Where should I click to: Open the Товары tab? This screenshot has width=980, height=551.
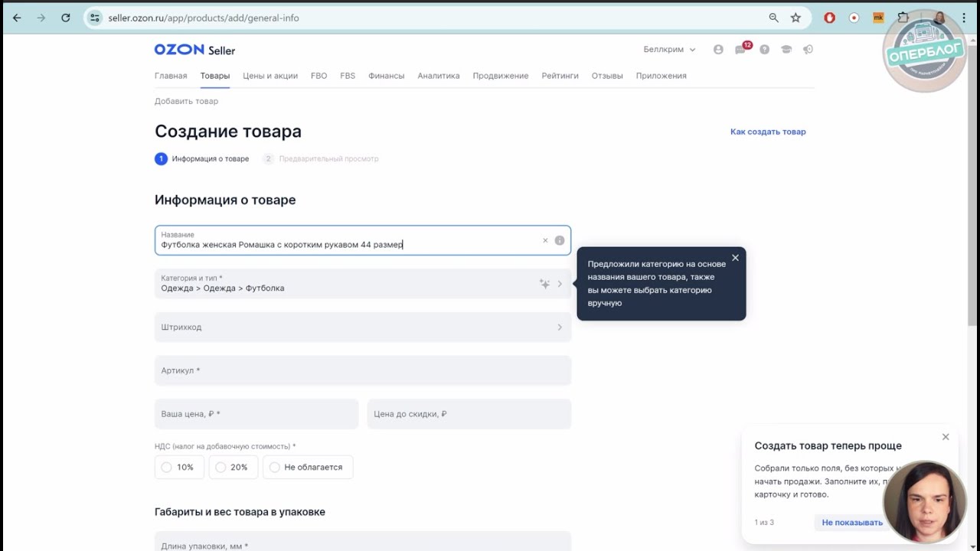(215, 76)
